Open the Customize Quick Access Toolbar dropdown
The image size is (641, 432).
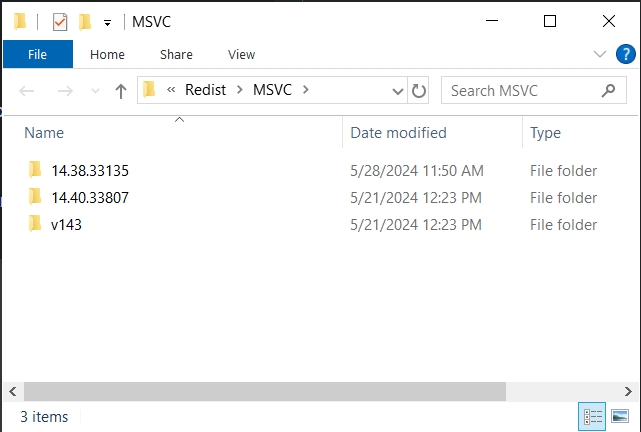point(107,22)
